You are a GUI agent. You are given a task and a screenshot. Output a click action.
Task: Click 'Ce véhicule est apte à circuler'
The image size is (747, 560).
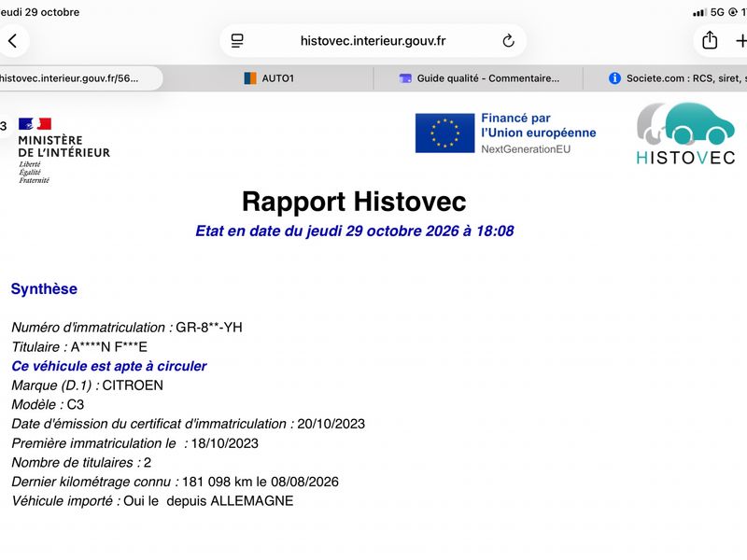pyautogui.click(x=109, y=366)
